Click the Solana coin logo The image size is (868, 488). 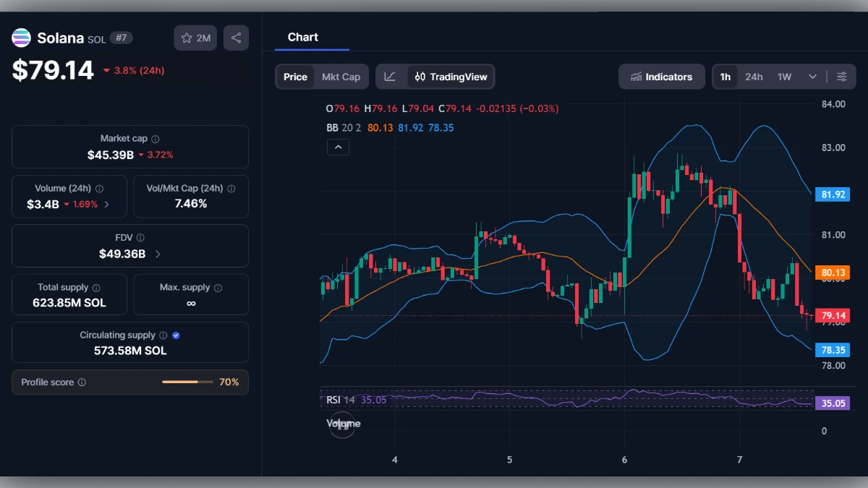pos(20,38)
